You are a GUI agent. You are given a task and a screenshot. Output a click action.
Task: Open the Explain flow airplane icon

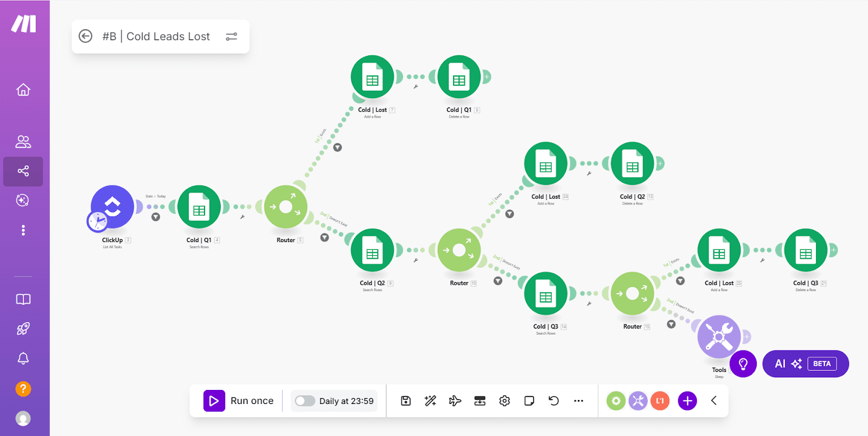pos(455,401)
